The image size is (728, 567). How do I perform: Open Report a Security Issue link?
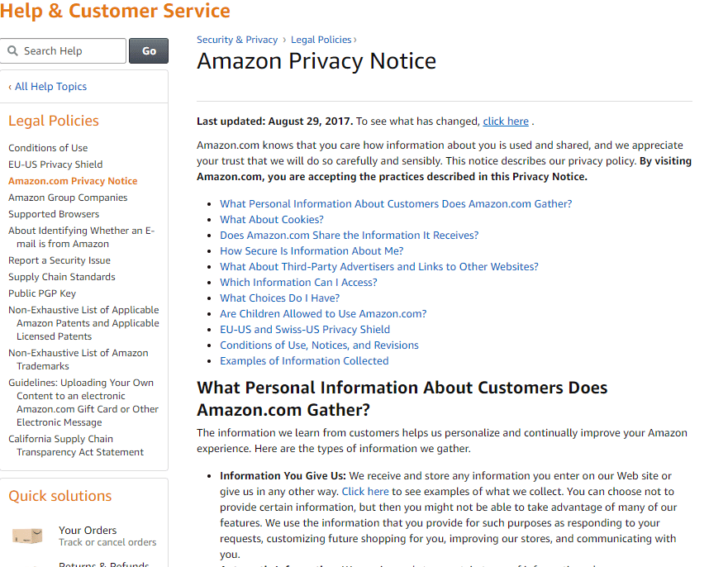(59, 260)
